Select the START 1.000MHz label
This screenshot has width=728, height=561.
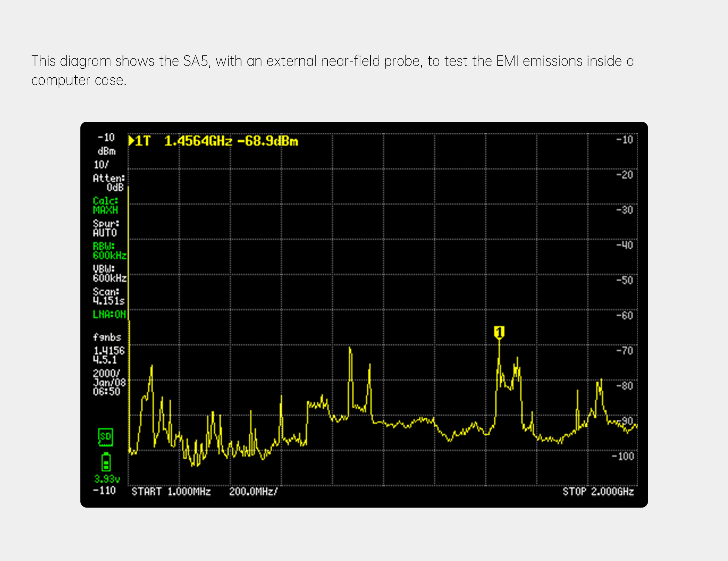click(171, 492)
